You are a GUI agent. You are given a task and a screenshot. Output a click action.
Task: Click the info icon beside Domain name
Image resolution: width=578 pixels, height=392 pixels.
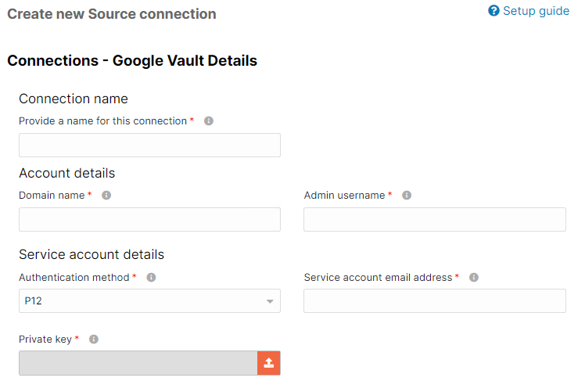coord(106,195)
